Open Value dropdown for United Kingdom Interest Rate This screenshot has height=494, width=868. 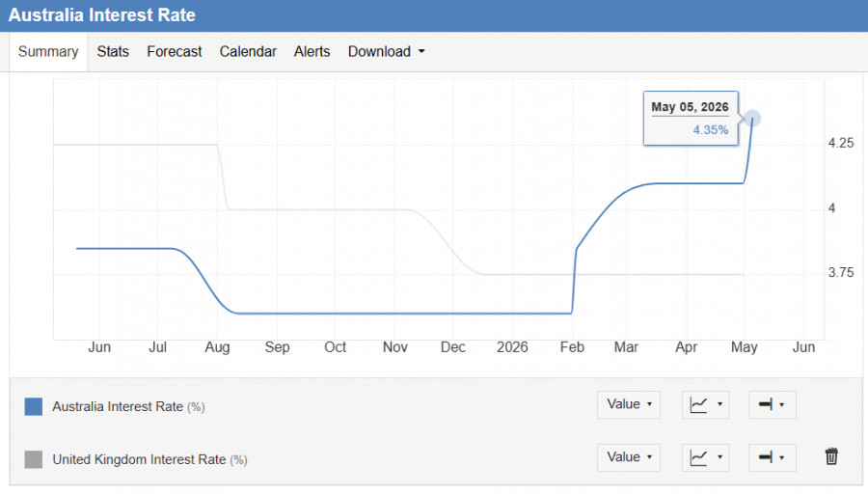(629, 457)
